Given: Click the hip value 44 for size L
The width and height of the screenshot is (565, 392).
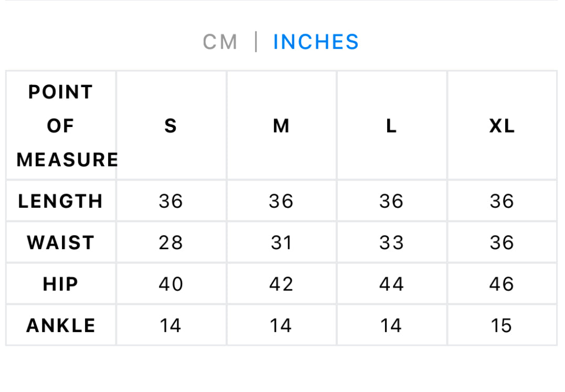Looking at the screenshot, I should 391,284.
